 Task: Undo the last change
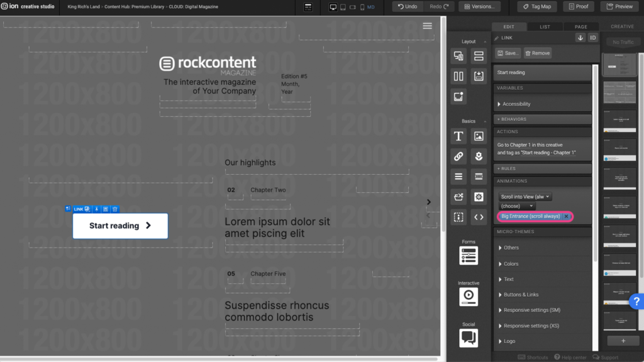coord(408,6)
